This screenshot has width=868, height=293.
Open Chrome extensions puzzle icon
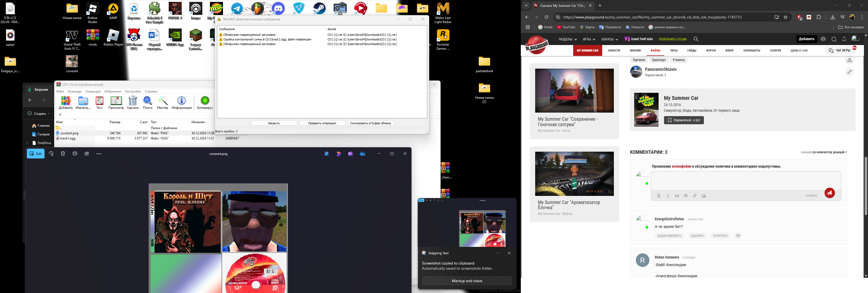819,17
